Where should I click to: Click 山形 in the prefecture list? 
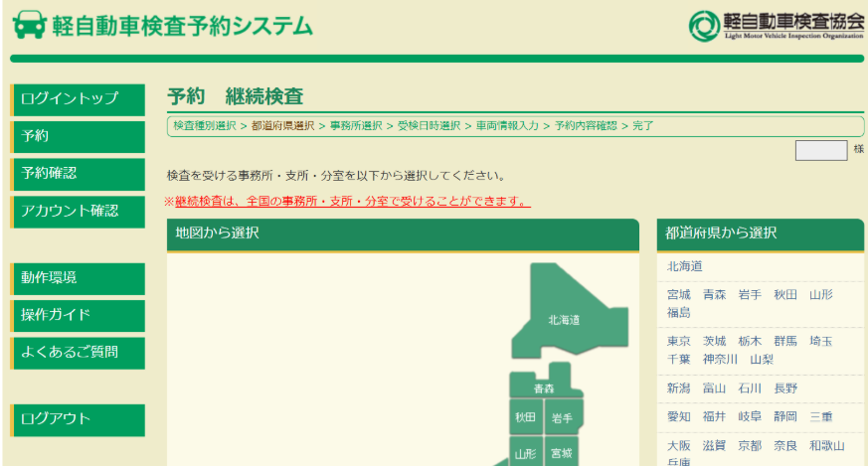tap(821, 294)
